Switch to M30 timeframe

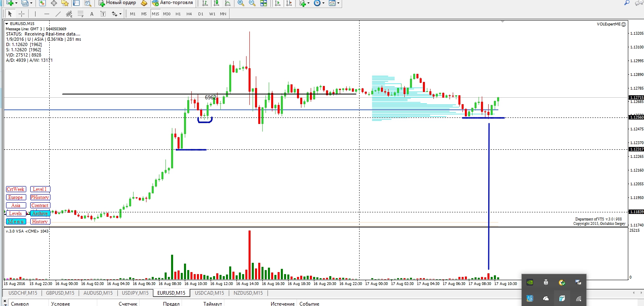point(167,14)
